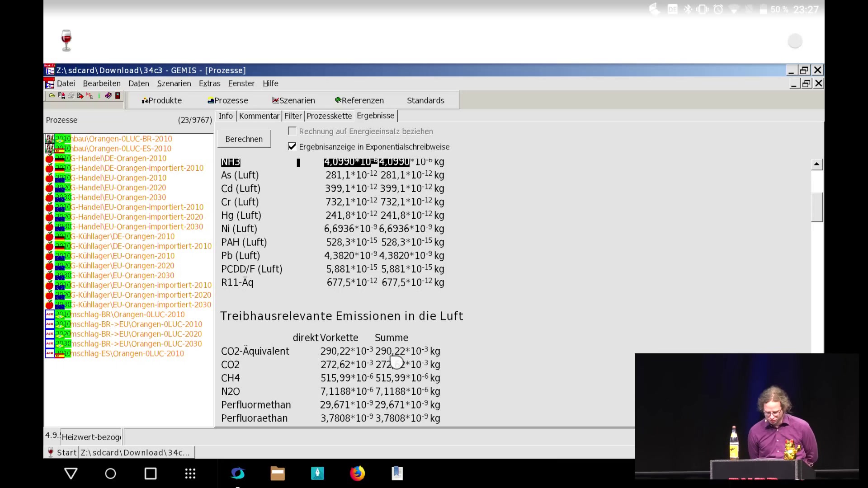This screenshot has width=868, height=488.
Task: Open the app drawer grid icon
Action: tap(190, 474)
